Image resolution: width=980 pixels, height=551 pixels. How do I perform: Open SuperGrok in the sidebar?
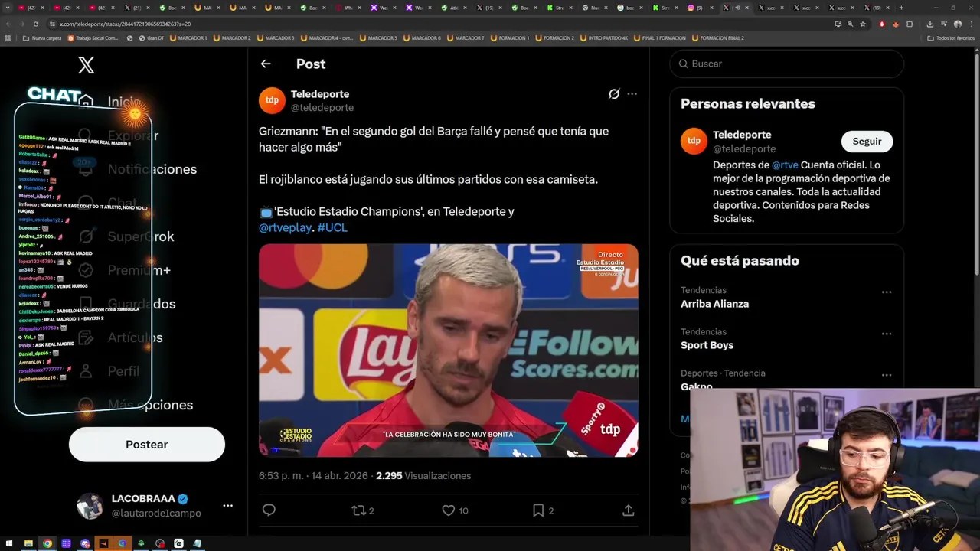128,236
